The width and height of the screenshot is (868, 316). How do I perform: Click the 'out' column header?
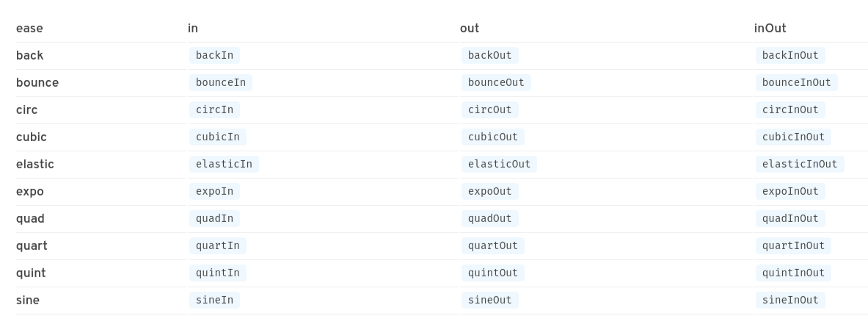point(470,28)
